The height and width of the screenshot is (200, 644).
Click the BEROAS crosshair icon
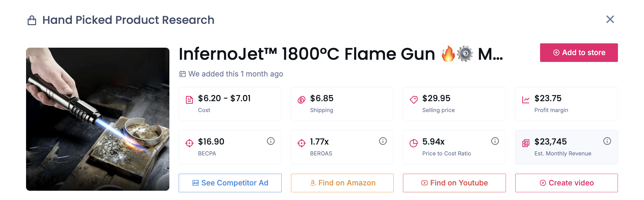pyautogui.click(x=301, y=142)
